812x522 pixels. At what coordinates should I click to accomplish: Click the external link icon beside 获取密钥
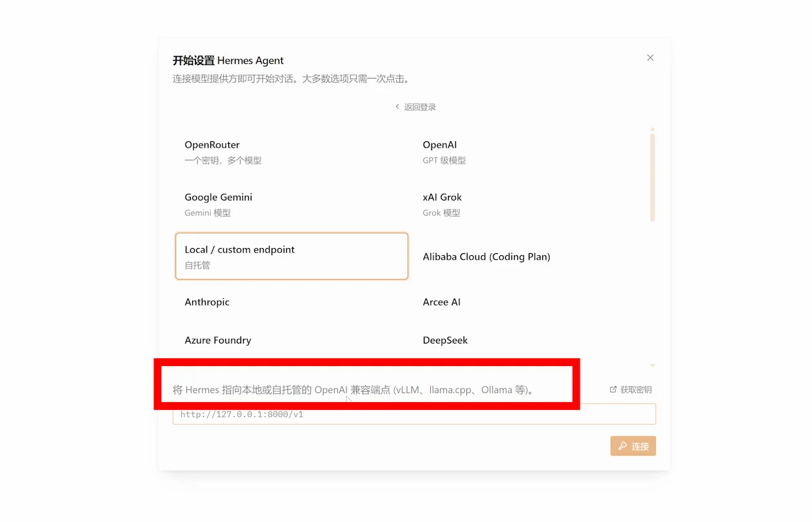coord(613,389)
